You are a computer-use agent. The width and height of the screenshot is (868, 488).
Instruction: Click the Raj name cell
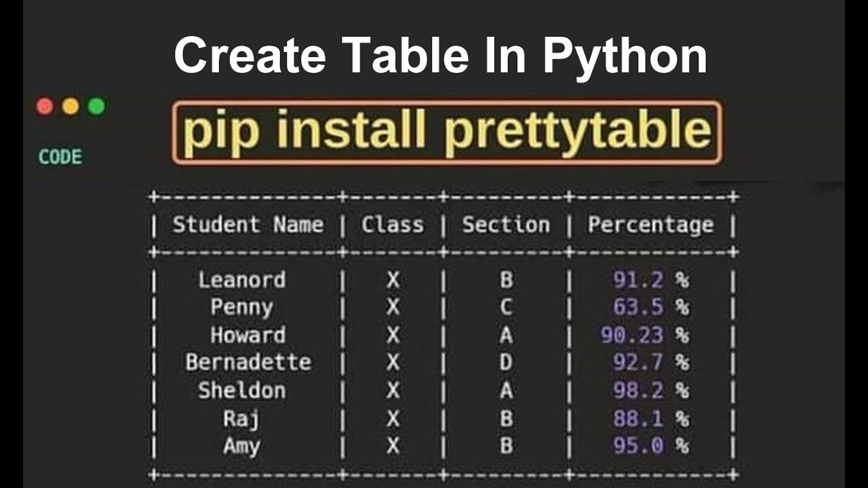[x=241, y=419]
